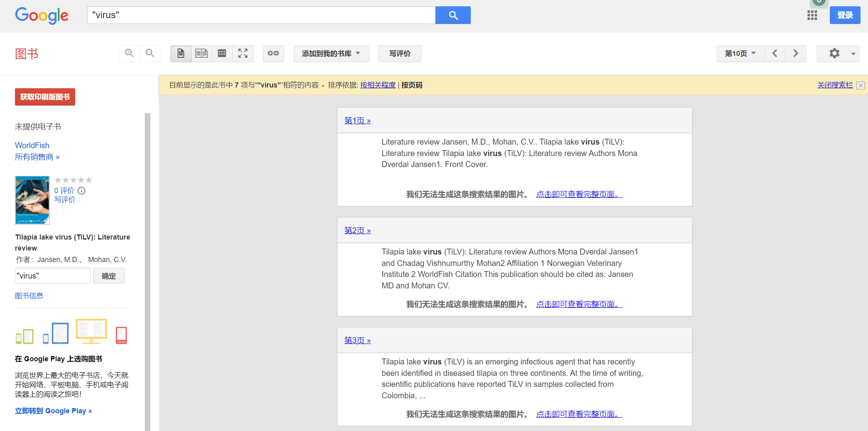This screenshot has height=431, width=868.
Task: Go to previous page arrow
Action: click(x=775, y=54)
